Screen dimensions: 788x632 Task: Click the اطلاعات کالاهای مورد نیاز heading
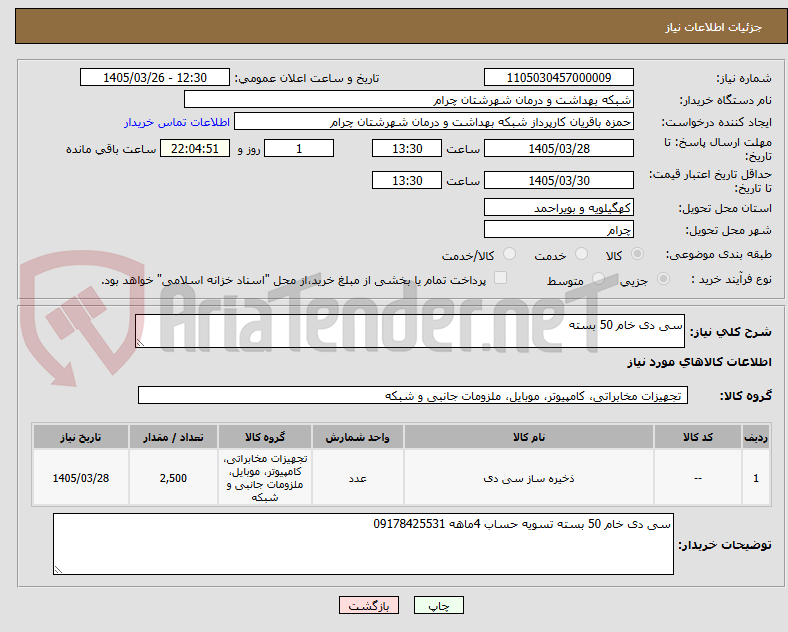(x=699, y=362)
